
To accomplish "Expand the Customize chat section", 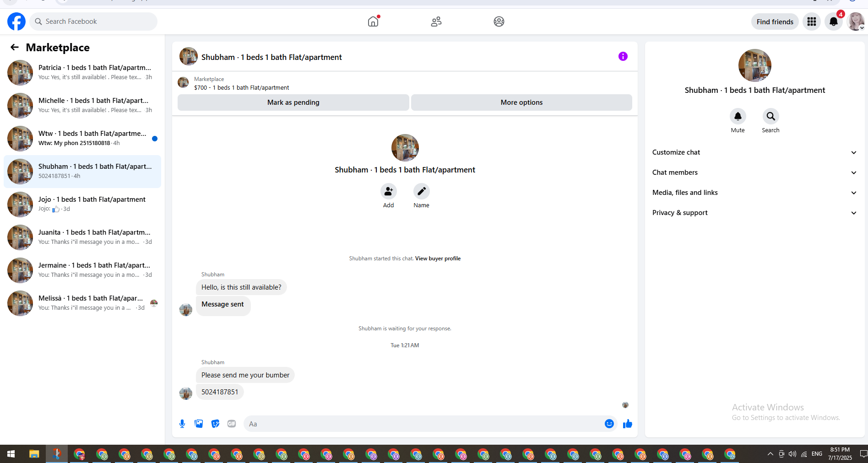I will (754, 152).
